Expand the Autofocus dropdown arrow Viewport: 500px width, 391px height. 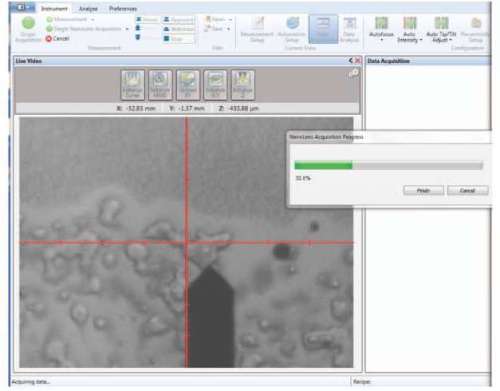click(382, 40)
